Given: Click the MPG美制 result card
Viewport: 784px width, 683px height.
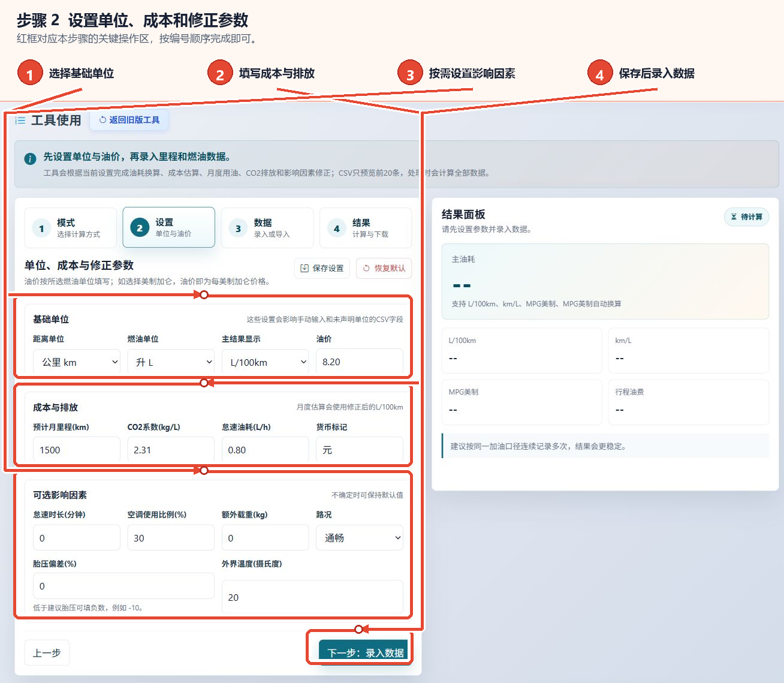Looking at the screenshot, I should pos(522,402).
